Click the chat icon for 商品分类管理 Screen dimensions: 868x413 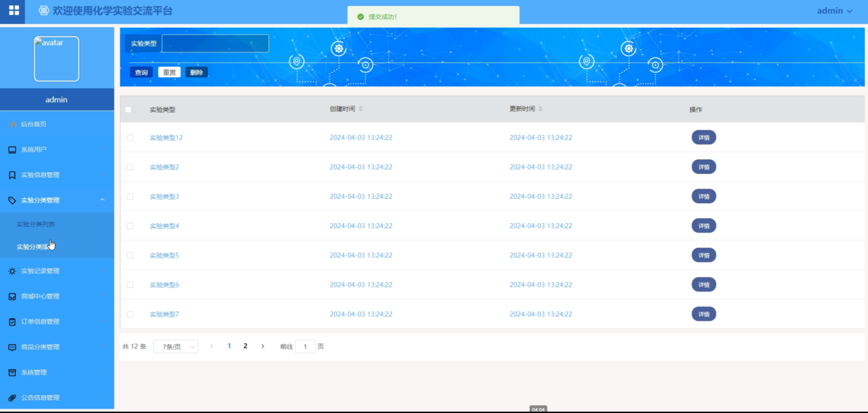point(12,347)
